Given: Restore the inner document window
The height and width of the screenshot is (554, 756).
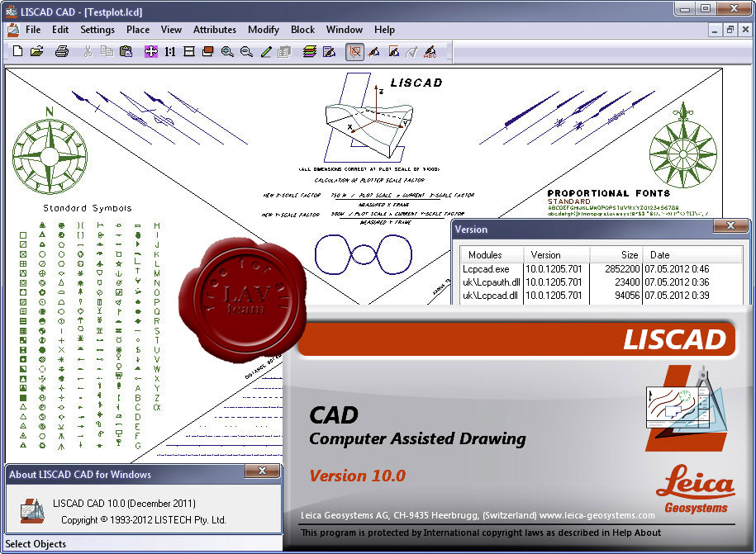Looking at the screenshot, I should pos(730,30).
